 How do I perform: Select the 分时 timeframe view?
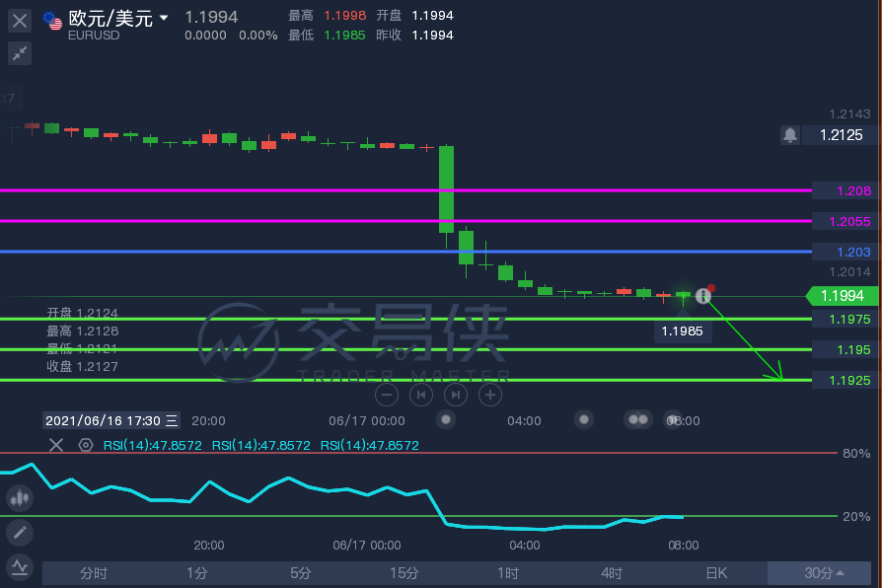tap(94, 573)
